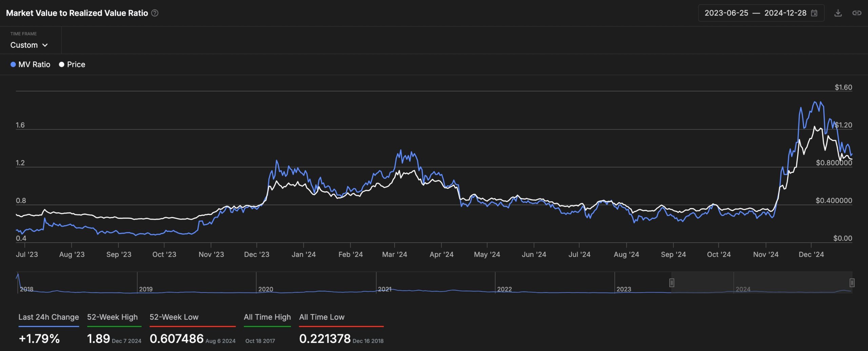Image resolution: width=868 pixels, height=351 pixels.
Task: Toggle the Price series legend
Action: click(72, 64)
